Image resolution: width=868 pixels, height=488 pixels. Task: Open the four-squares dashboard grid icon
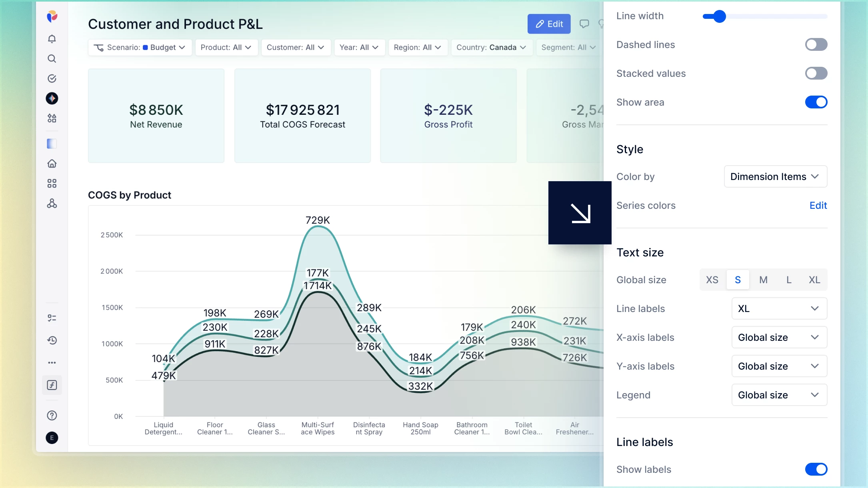[52, 184]
